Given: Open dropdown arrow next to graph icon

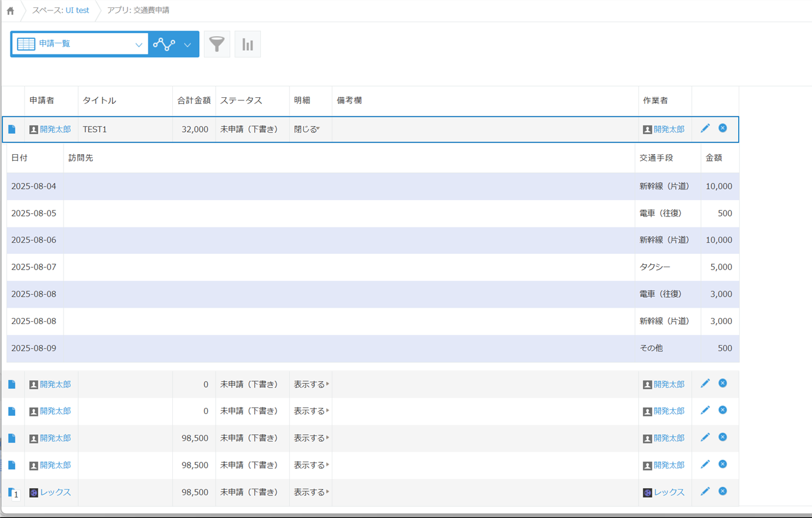Looking at the screenshot, I should pyautogui.click(x=188, y=45).
